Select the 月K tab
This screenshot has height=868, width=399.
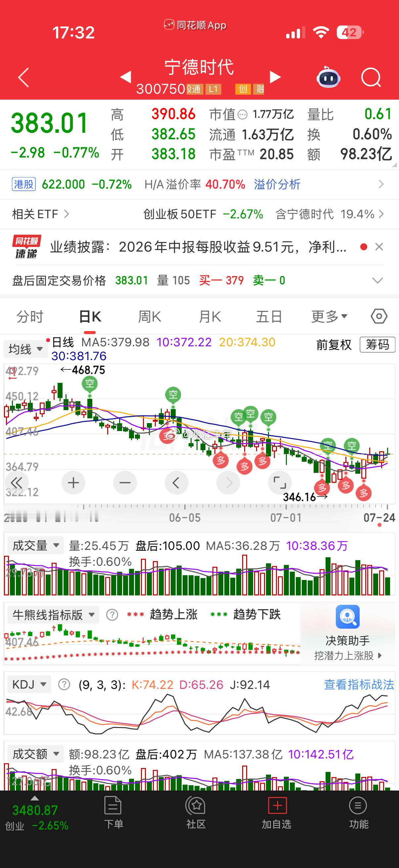(209, 316)
